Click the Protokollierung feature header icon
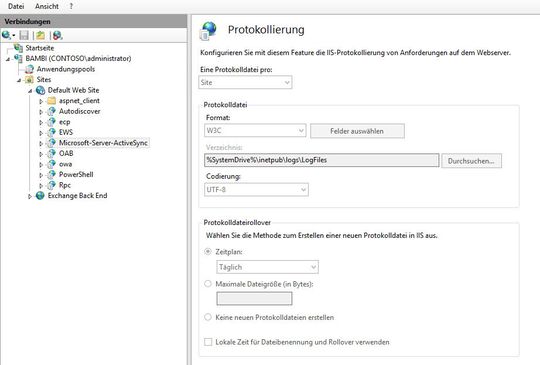Viewport: 540px width, 365px height. (x=208, y=30)
